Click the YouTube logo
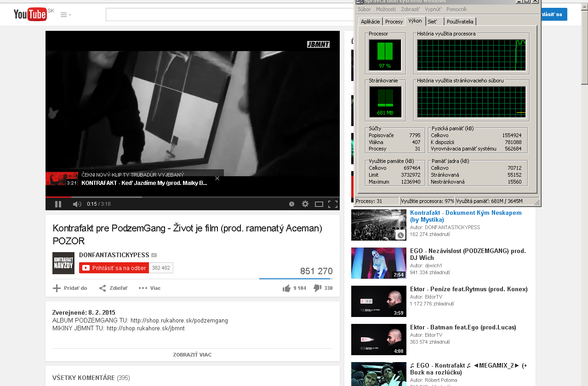Image resolution: width=588 pixels, height=386 pixels. pos(30,14)
